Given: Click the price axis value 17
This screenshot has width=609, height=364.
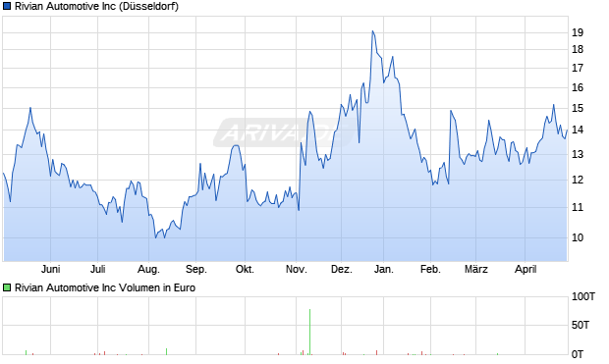Looking at the screenshot, I should 578,68.
